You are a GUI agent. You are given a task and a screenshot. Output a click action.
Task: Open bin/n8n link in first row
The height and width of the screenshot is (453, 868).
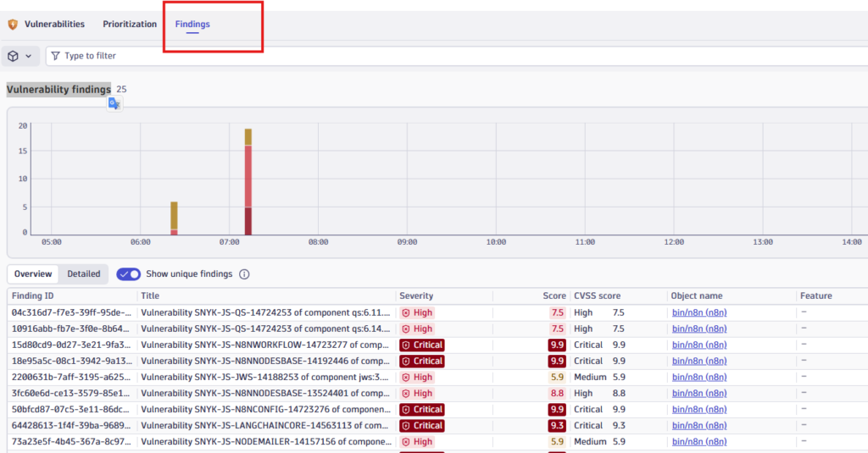click(698, 312)
